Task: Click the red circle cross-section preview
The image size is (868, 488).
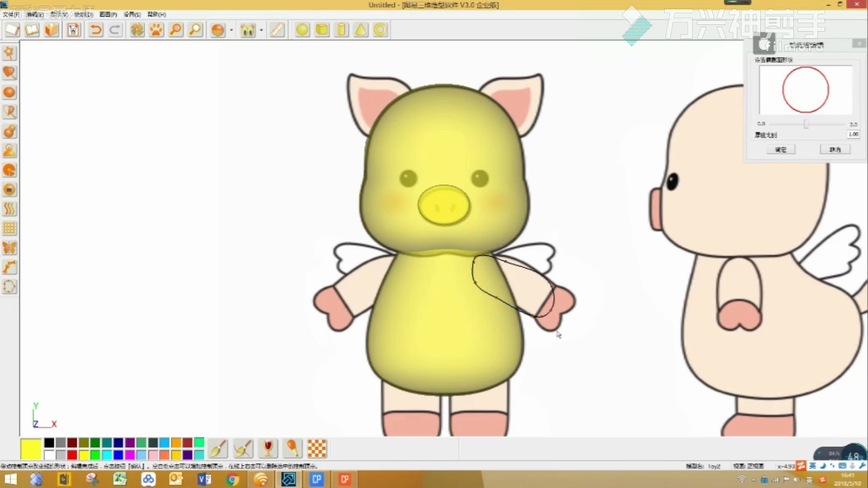Action: click(806, 89)
